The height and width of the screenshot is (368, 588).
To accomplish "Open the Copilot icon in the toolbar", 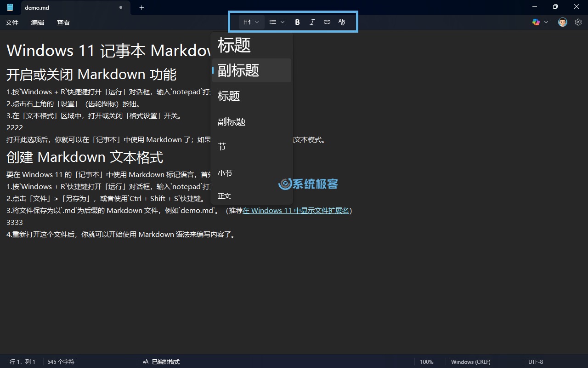I will tap(536, 22).
